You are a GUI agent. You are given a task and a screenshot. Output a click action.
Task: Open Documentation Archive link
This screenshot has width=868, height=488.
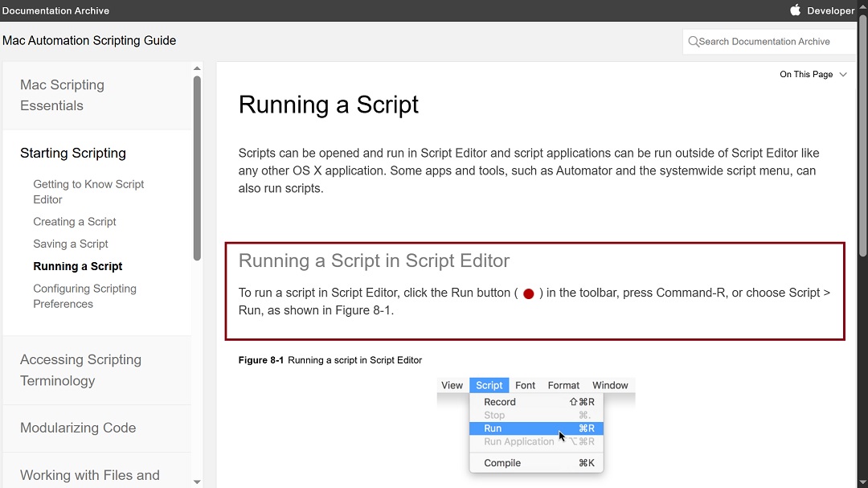click(x=56, y=10)
